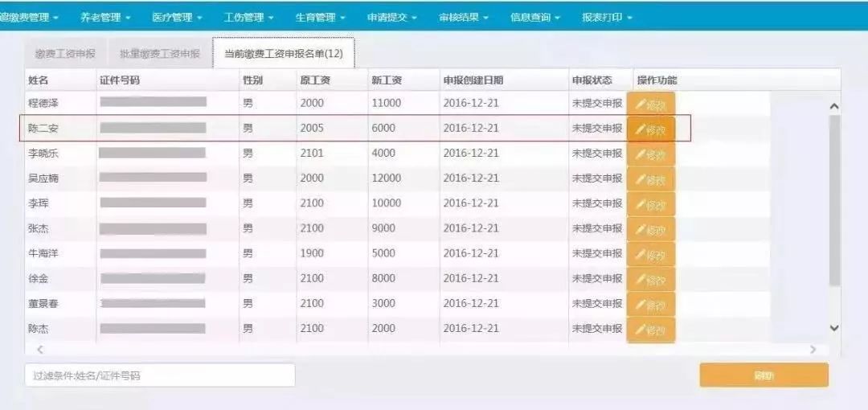Switch to the 缴费工资申报 tab
This screenshot has width=868, height=410.
pos(65,54)
